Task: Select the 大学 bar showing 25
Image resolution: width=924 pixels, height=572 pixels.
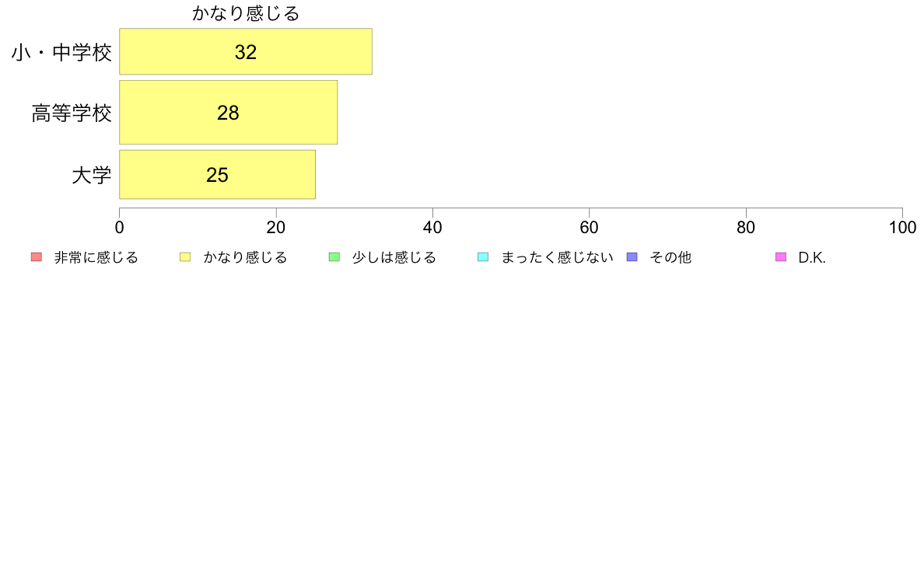Action: [x=218, y=174]
